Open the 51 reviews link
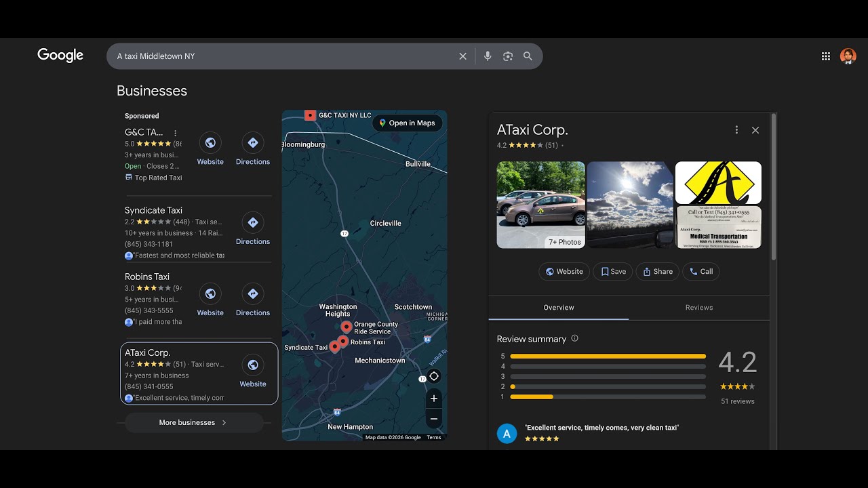 pyautogui.click(x=738, y=401)
